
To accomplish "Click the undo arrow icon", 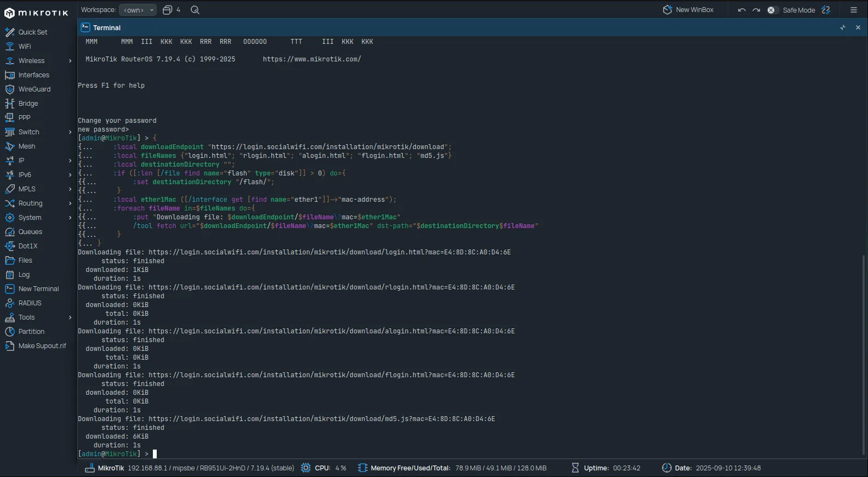I will coord(742,10).
